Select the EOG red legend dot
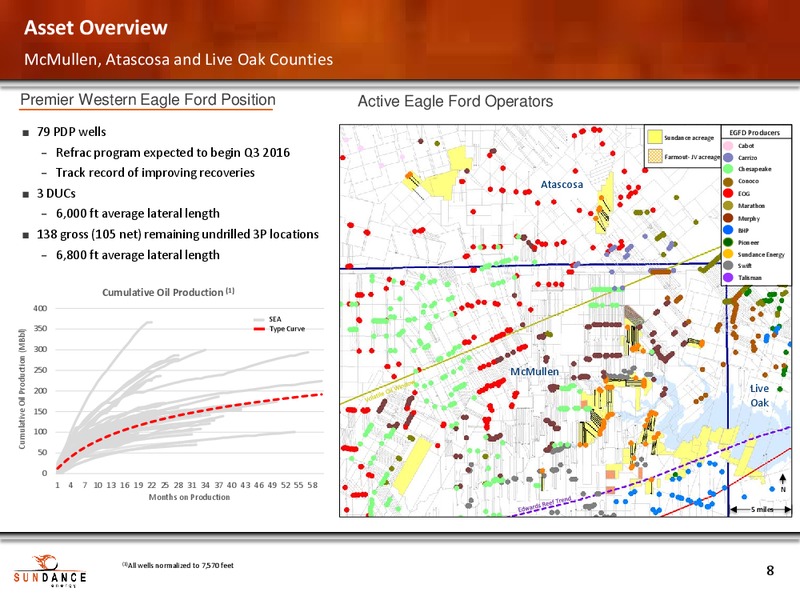This screenshot has height=600, width=800. [728, 193]
